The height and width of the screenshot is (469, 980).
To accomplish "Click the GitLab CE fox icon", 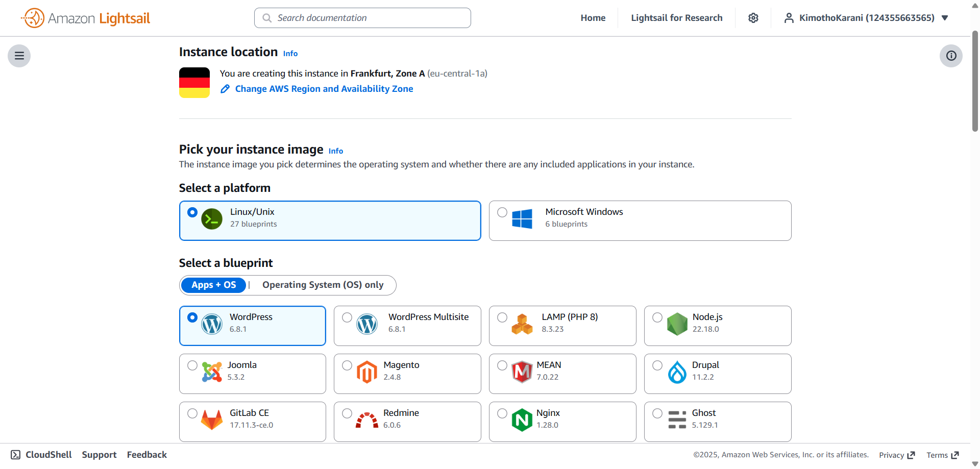I will (211, 420).
